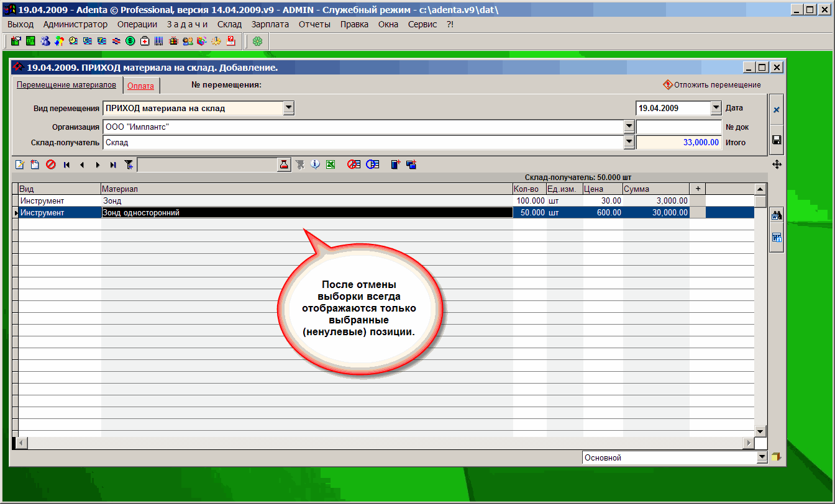Jump to the first record arrow
The height and width of the screenshot is (504, 835).
tap(66, 164)
